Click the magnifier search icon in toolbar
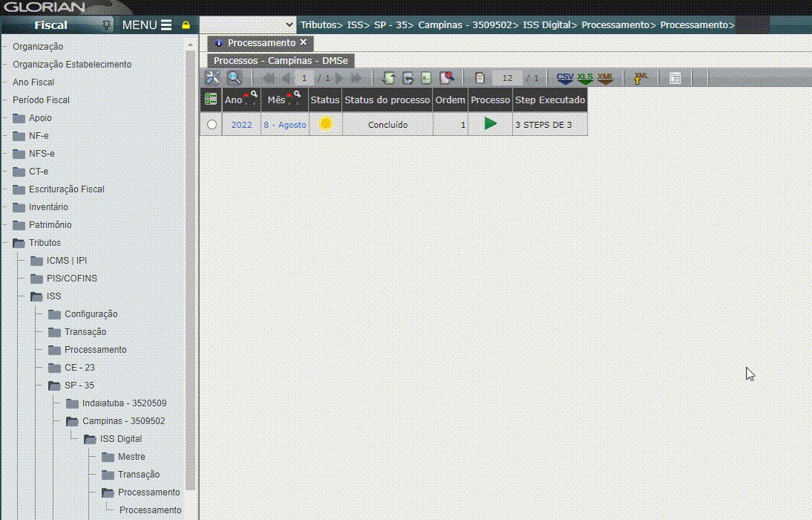This screenshot has width=812, height=520. coord(234,78)
